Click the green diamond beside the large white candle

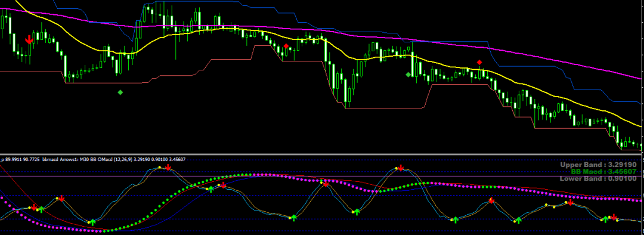[x=408, y=75]
